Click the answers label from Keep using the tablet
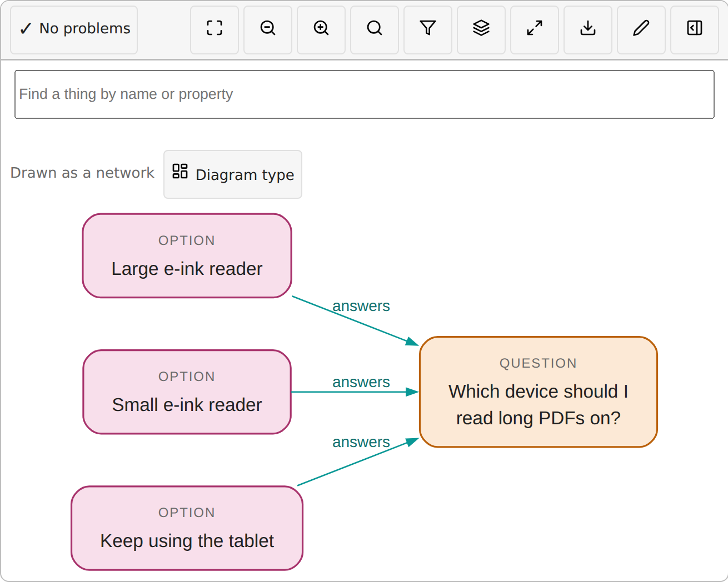The height and width of the screenshot is (582, 728). 361,442
